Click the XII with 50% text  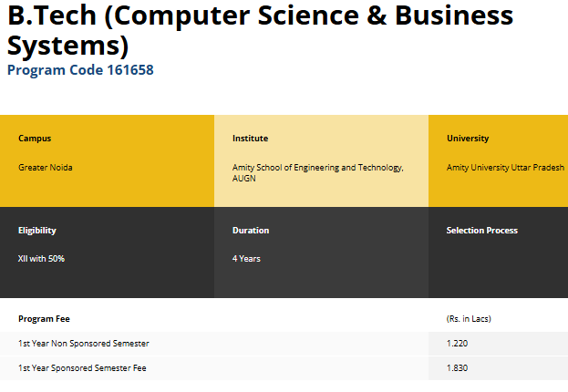click(x=41, y=259)
